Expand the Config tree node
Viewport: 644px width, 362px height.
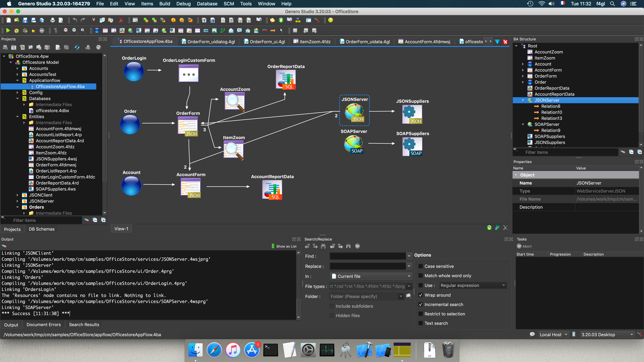pos(17,93)
